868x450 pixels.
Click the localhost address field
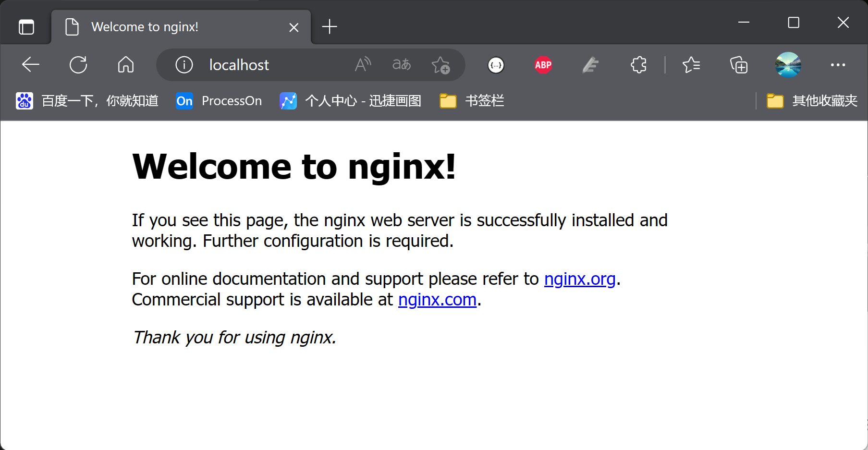[269, 65]
